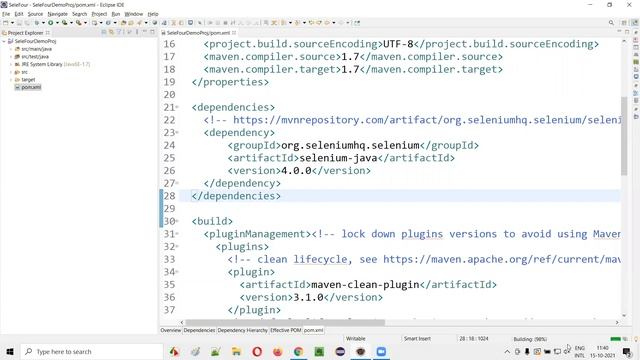
Task: Click the Debug bug toolbar icon
Action: point(37,23)
